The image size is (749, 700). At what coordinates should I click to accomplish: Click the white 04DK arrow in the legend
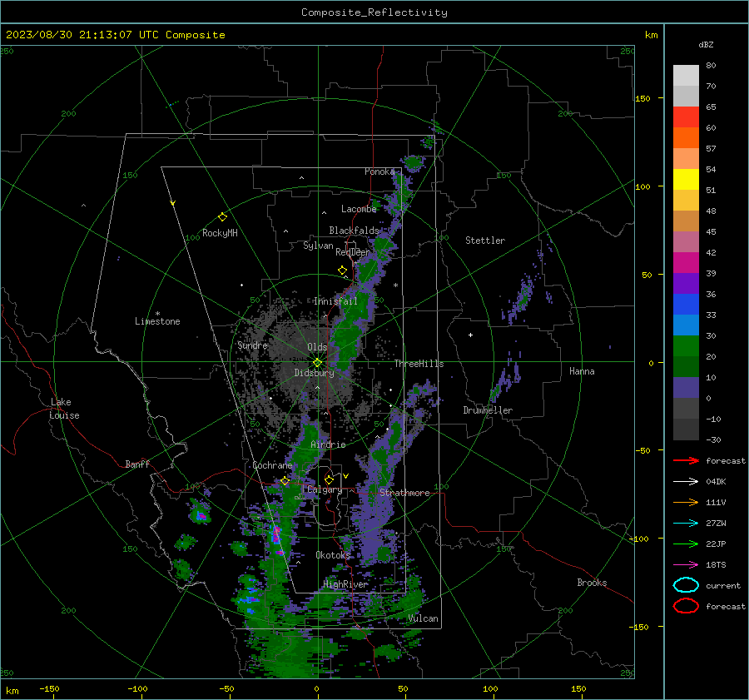coord(686,481)
